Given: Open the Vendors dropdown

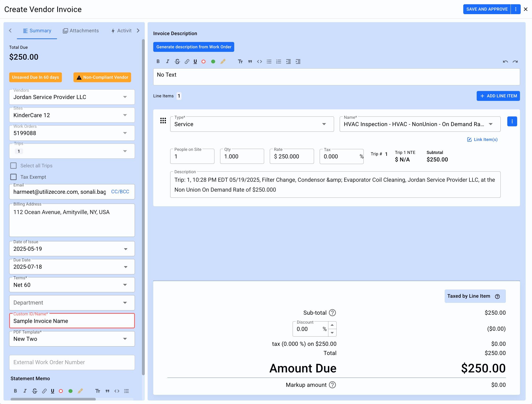Looking at the screenshot, I should tap(125, 97).
